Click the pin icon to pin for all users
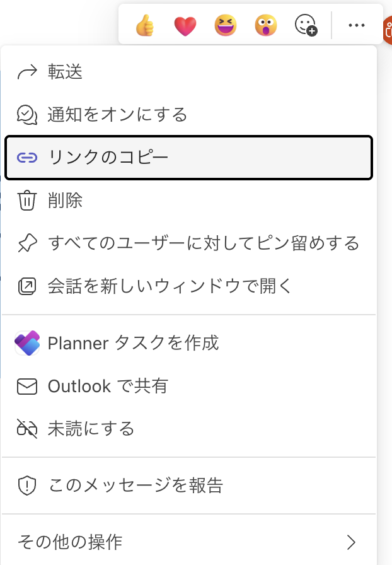Viewport: 392px width, 565px height. [x=27, y=243]
